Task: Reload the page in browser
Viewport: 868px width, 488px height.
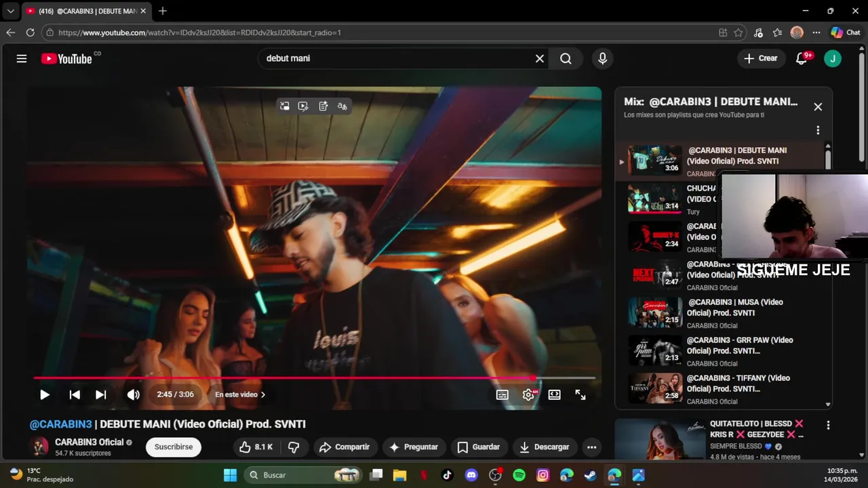Action: point(30,33)
